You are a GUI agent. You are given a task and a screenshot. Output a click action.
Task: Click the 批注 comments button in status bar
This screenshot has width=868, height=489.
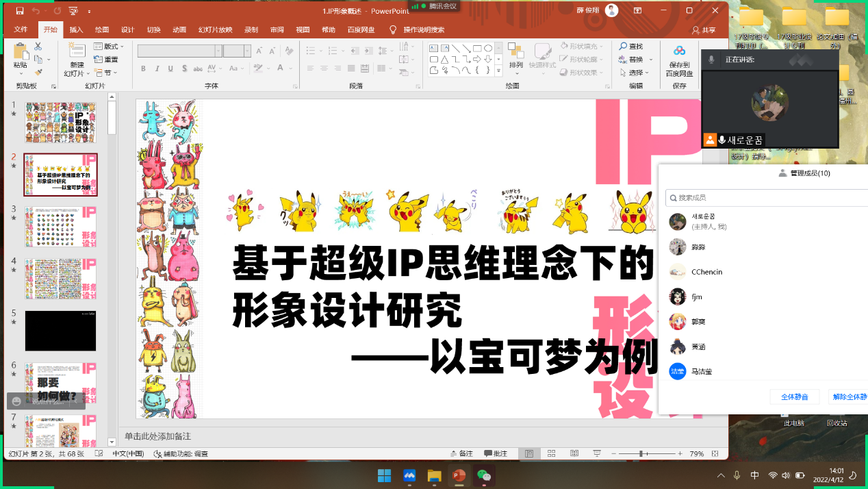click(496, 453)
